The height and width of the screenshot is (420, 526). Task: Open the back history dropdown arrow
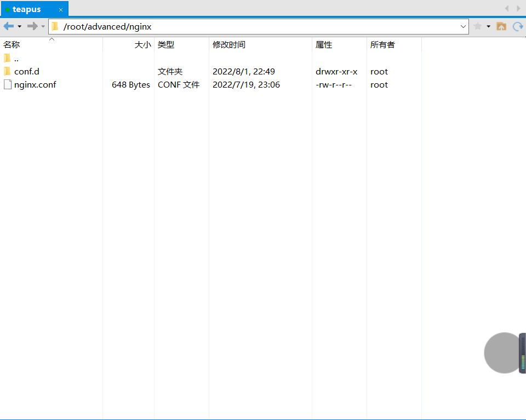(20, 26)
